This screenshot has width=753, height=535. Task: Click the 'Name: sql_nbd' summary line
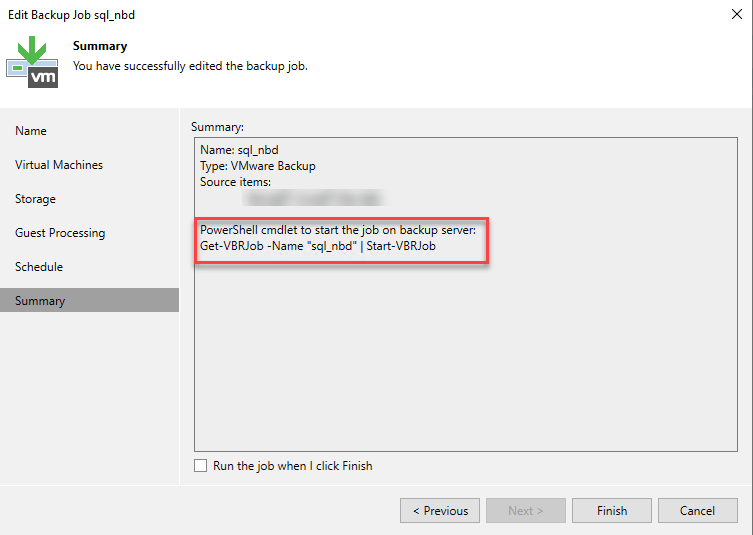(x=239, y=150)
